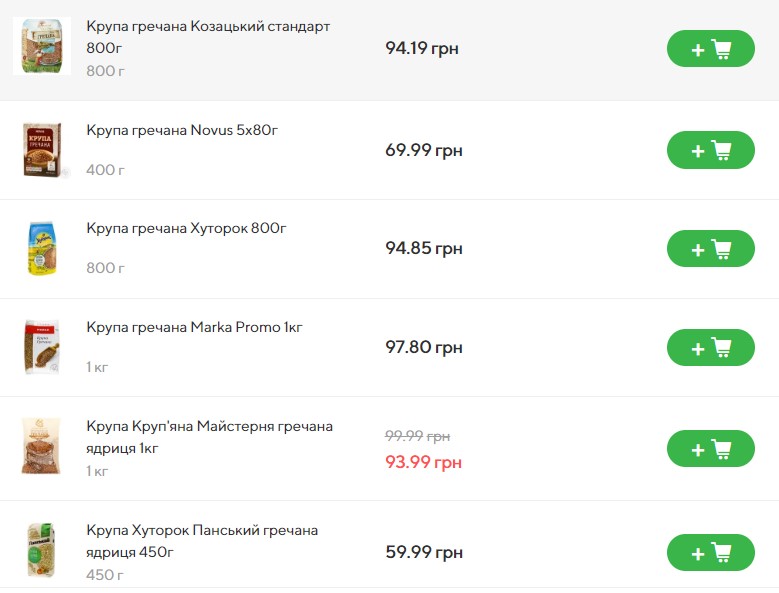Add Хуторок 800г buckwheat to cart
Image resolution: width=779 pixels, height=593 pixels.
[710, 249]
